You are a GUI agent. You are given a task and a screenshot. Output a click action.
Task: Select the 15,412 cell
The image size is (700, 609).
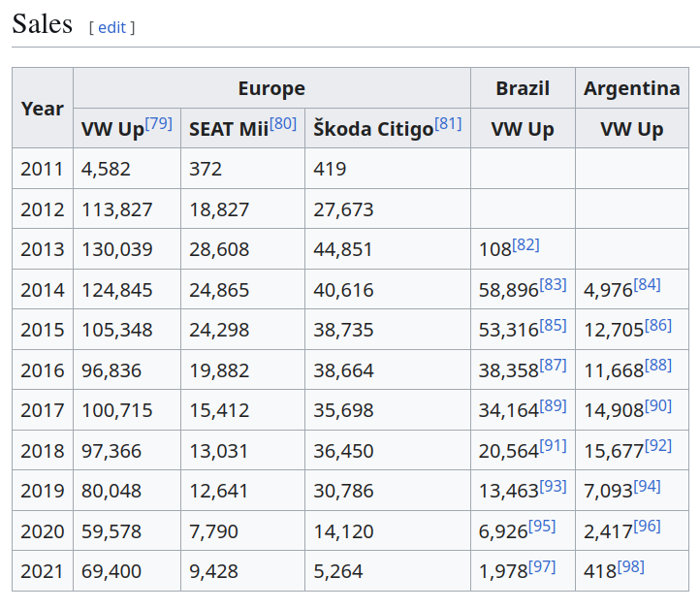[242, 410]
